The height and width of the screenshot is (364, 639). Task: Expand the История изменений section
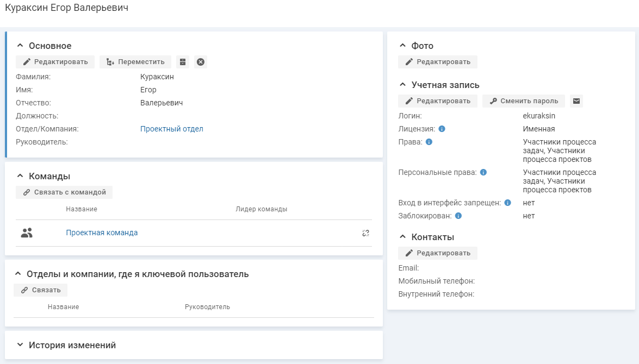pos(21,345)
